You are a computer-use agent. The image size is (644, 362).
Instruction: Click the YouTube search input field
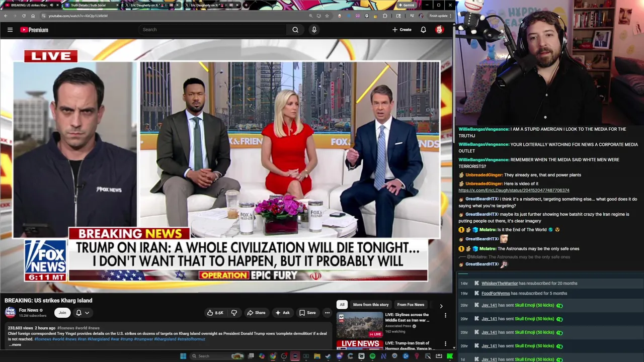pyautogui.click(x=213, y=30)
